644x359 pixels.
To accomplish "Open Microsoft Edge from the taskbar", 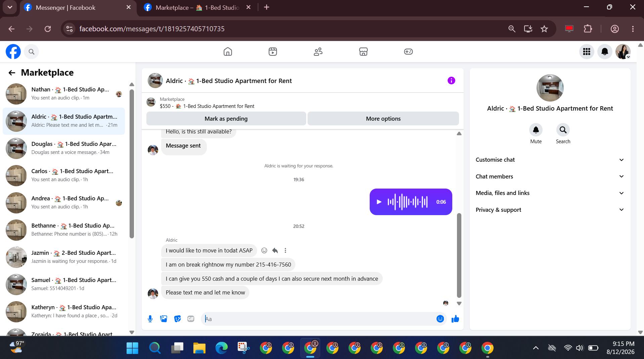I will coord(221,348).
